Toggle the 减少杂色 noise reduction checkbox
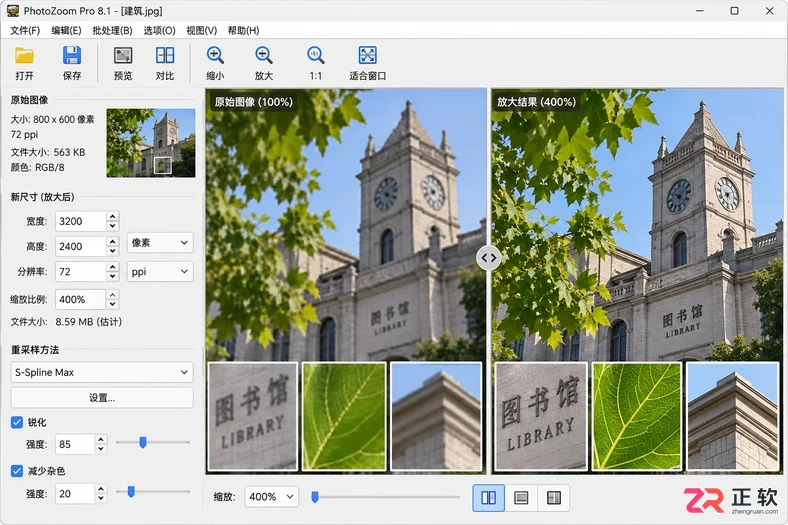Image resolution: width=788 pixels, height=525 pixels. tap(17, 471)
